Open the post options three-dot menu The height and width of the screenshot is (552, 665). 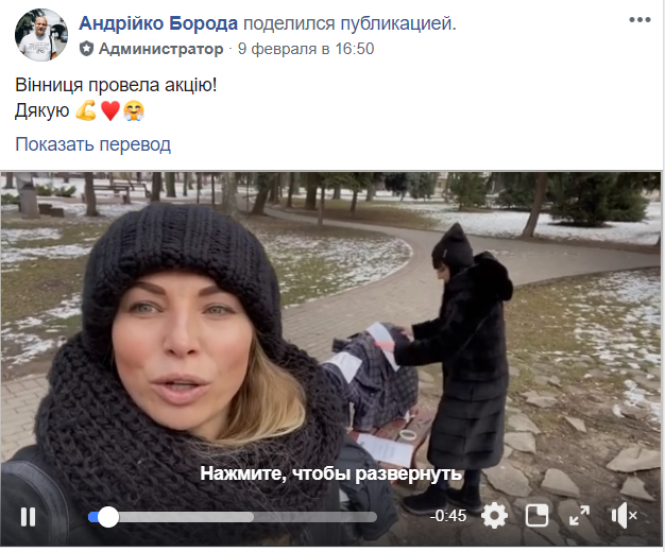click(x=640, y=20)
